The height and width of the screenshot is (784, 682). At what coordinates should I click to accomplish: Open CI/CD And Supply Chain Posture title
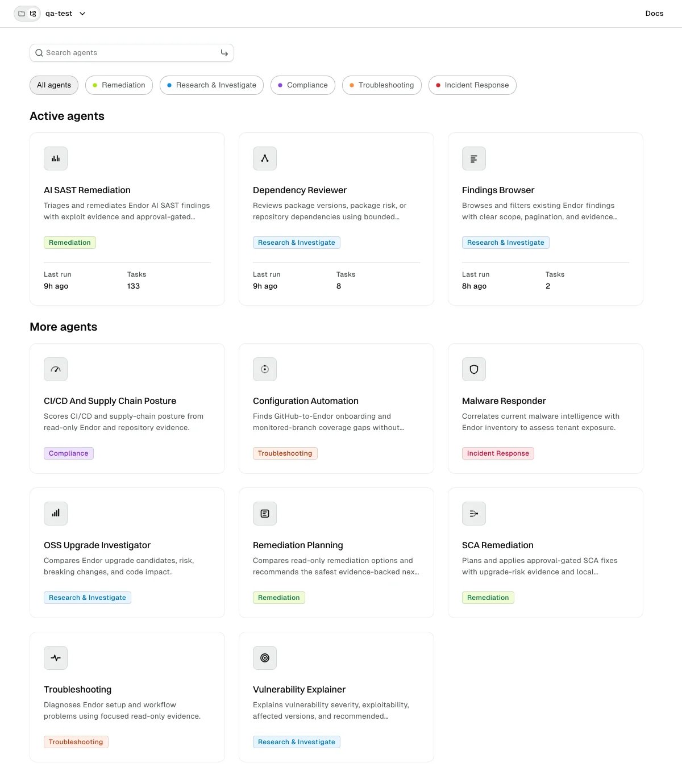coord(110,401)
